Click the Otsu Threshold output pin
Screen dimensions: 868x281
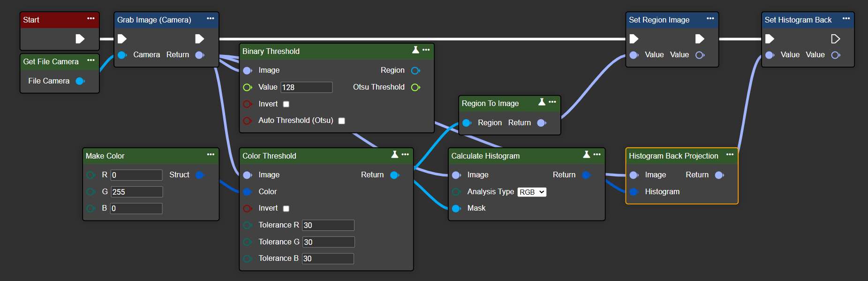pos(415,87)
